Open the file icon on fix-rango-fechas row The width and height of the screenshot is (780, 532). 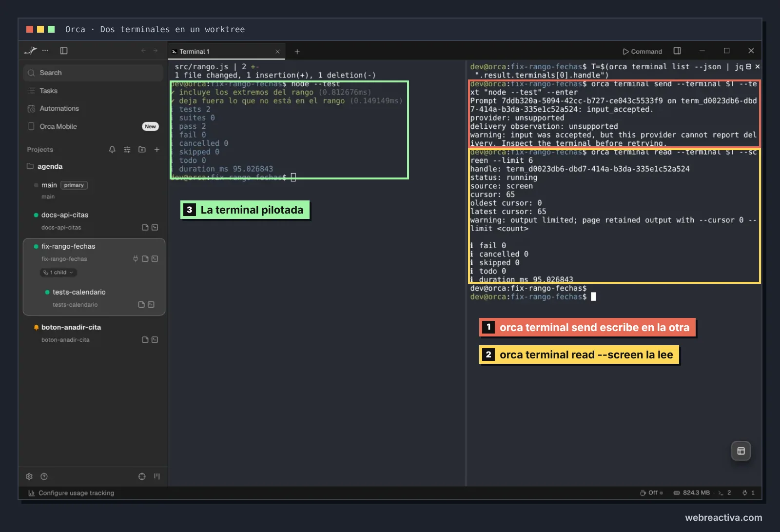tap(145, 258)
